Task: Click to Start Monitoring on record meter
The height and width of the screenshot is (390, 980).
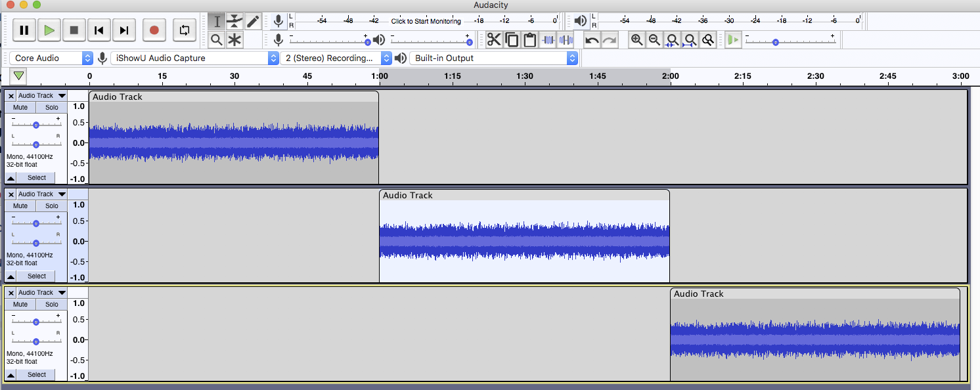Action: 426,22
